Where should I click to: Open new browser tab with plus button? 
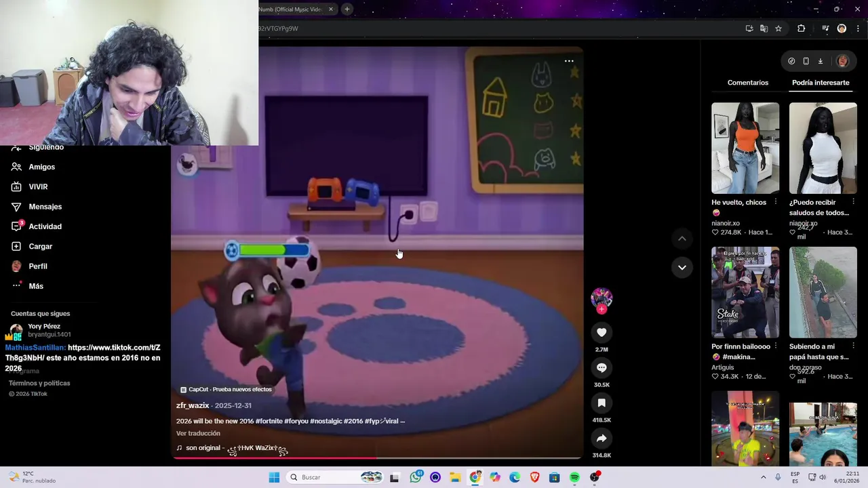point(347,9)
